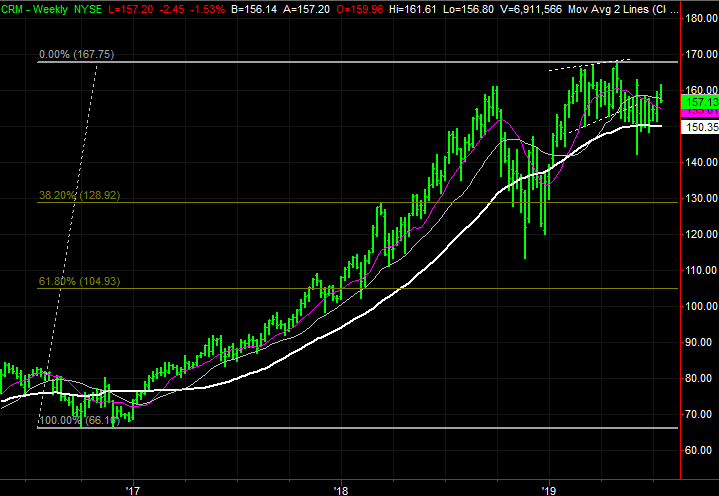
Task: Click the ask value A=157.20
Action: tap(306, 9)
